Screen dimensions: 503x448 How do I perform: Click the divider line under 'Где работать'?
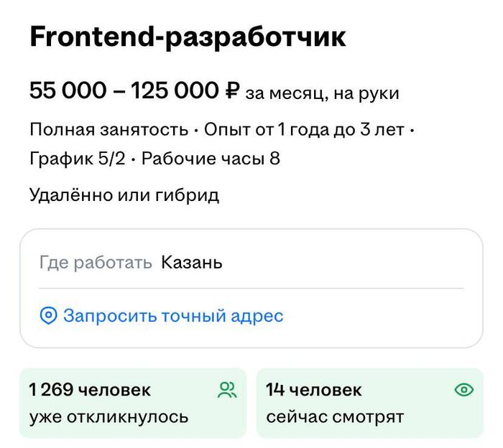[251, 289]
